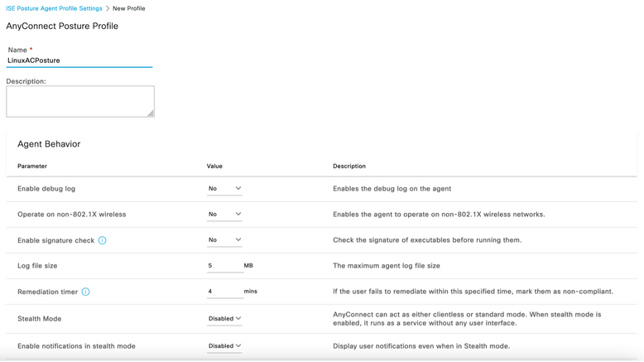644x362 pixels.
Task: Select 'Enables the debug log on the agent' text
Action: click(392, 189)
